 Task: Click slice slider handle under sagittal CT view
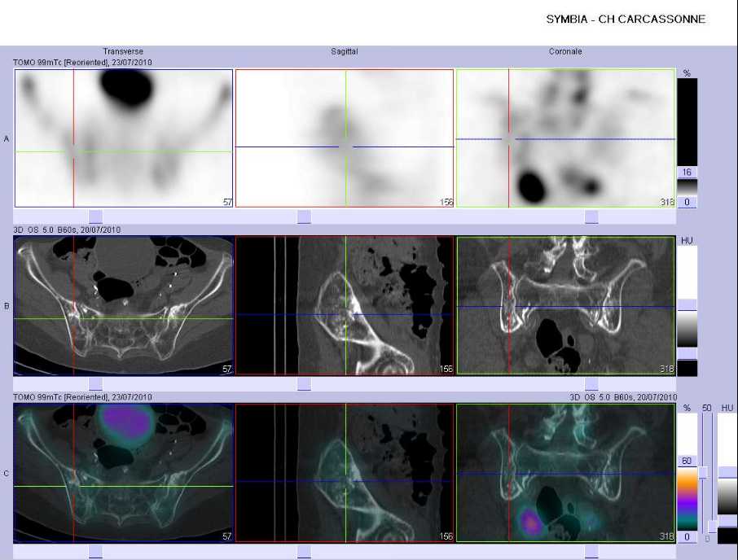tap(304, 383)
